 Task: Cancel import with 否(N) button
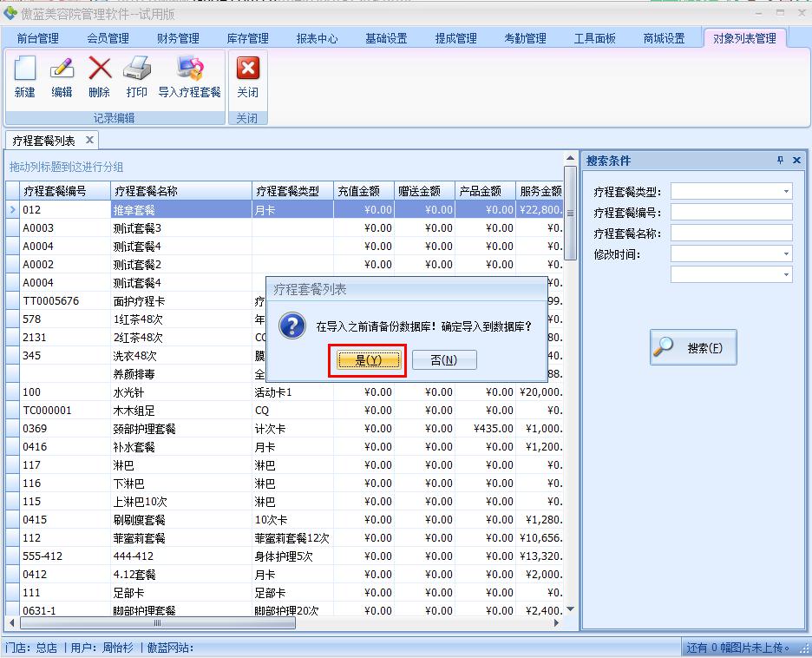(443, 360)
